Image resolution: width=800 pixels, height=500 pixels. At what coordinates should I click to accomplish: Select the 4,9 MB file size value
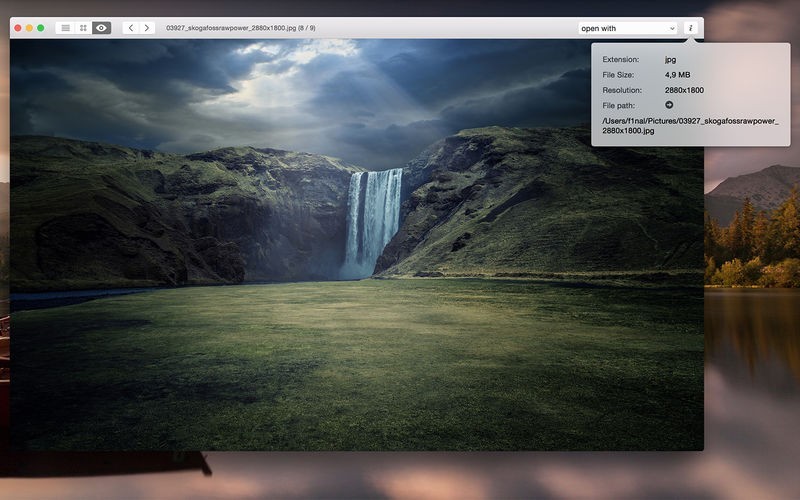(677, 75)
